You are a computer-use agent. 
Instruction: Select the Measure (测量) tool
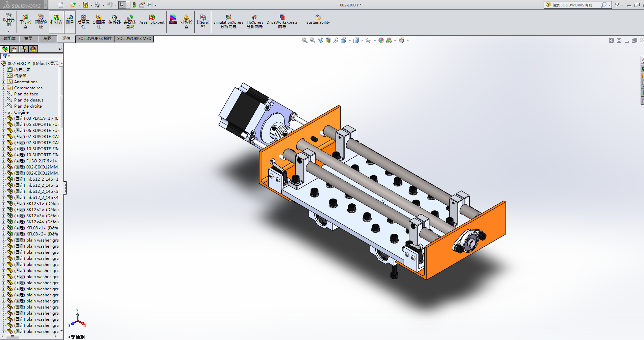click(70, 20)
